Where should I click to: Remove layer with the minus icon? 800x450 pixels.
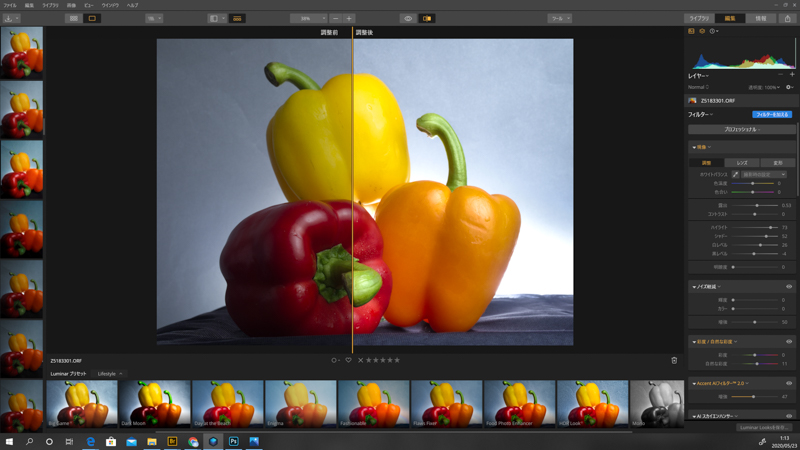pos(780,74)
